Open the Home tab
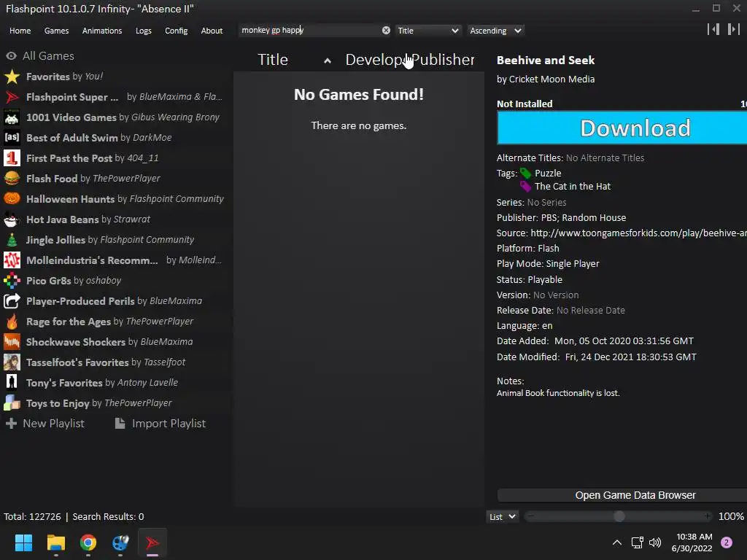 (20, 31)
